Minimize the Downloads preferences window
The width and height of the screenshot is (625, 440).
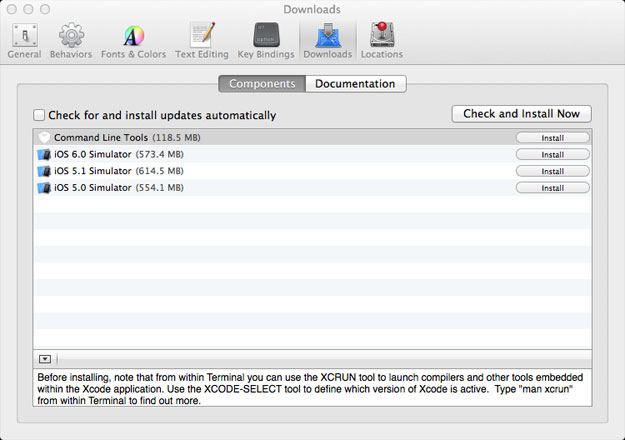pyautogui.click(x=28, y=9)
